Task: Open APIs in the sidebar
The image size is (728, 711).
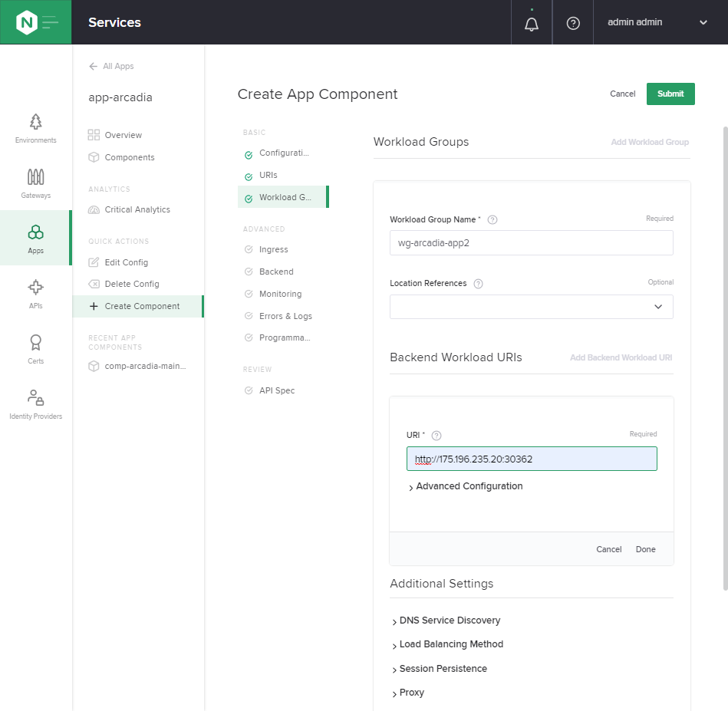Action: (x=36, y=295)
